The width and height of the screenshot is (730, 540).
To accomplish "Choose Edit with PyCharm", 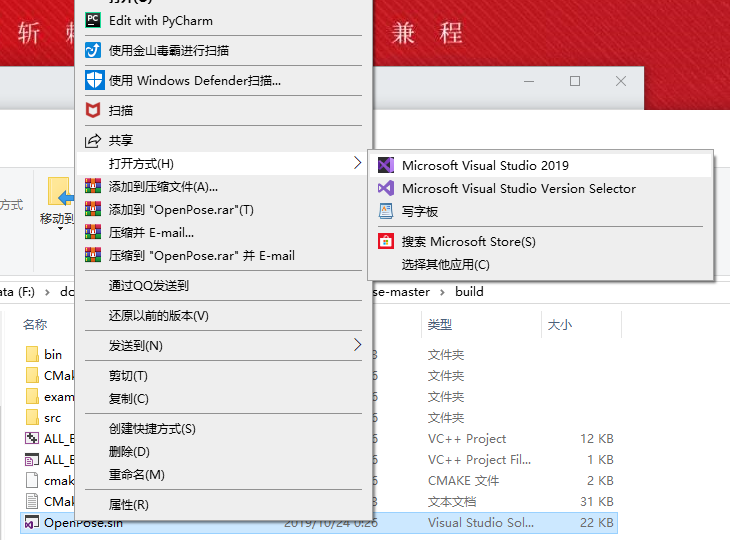I will [161, 20].
